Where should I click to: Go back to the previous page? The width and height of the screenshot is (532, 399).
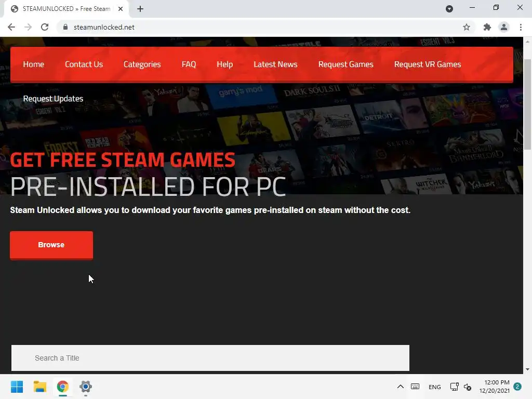(x=11, y=27)
